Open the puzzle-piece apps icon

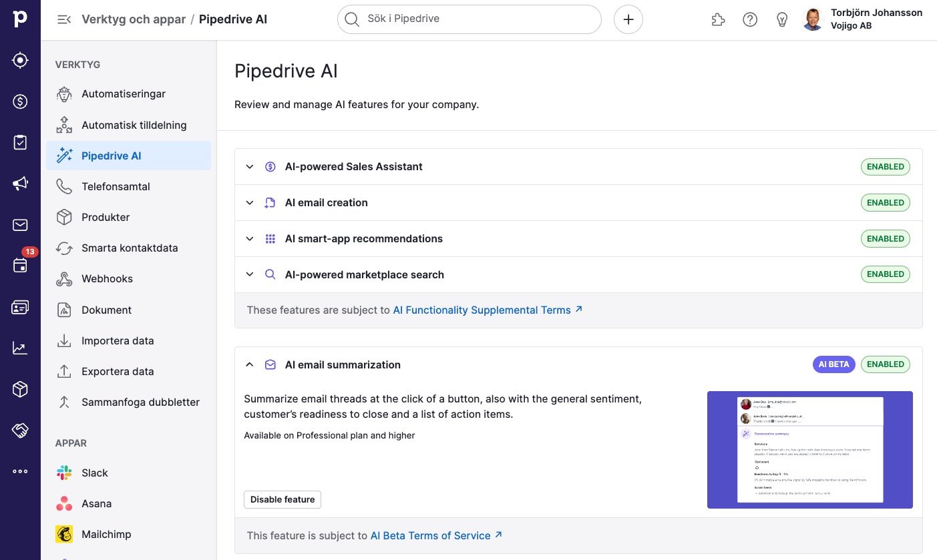pos(718,19)
